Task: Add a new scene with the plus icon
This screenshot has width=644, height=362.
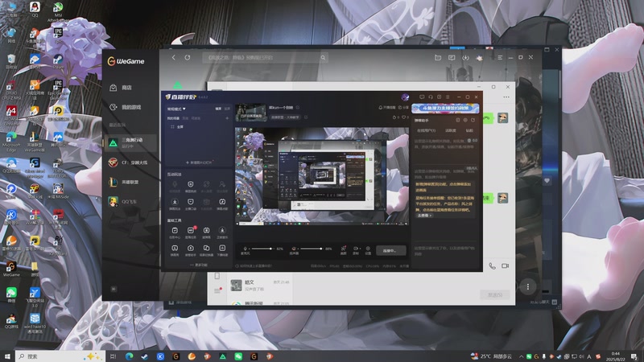Action: pyautogui.click(x=227, y=118)
